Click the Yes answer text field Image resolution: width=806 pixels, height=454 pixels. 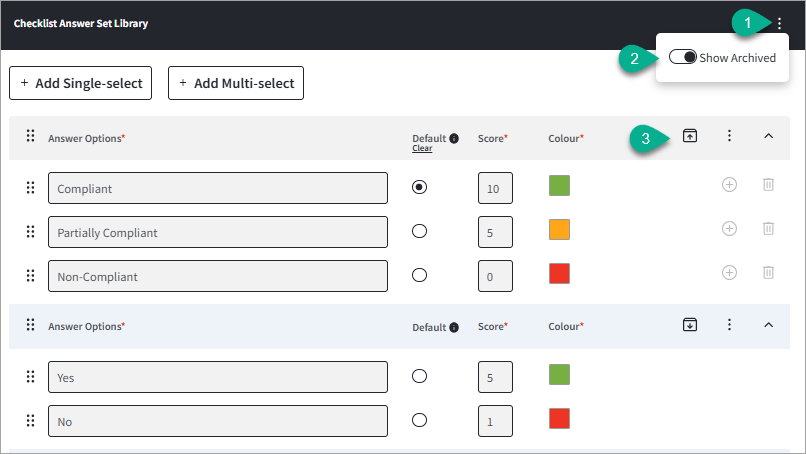click(x=218, y=377)
